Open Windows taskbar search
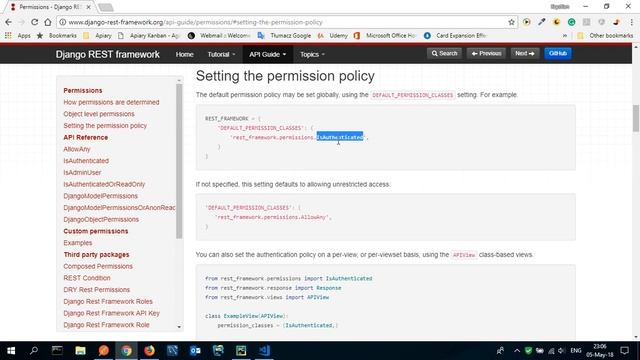 pos(34,351)
